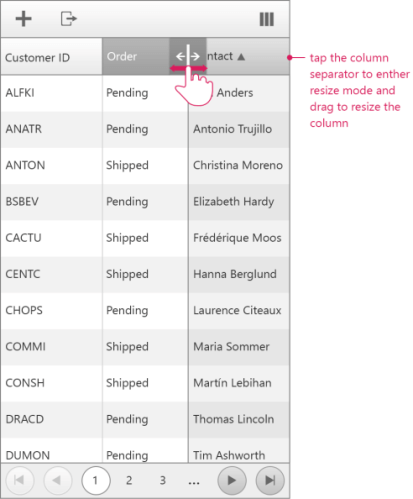
Task: Choose the CHOPS customer row
Action: click(145, 311)
